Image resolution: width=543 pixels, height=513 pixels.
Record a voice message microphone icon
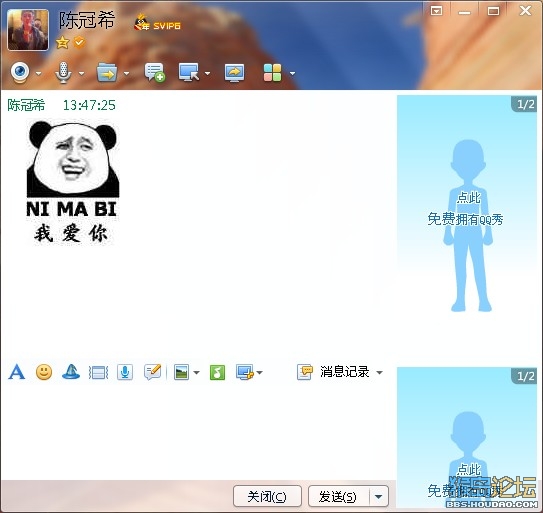pyautogui.click(x=125, y=372)
